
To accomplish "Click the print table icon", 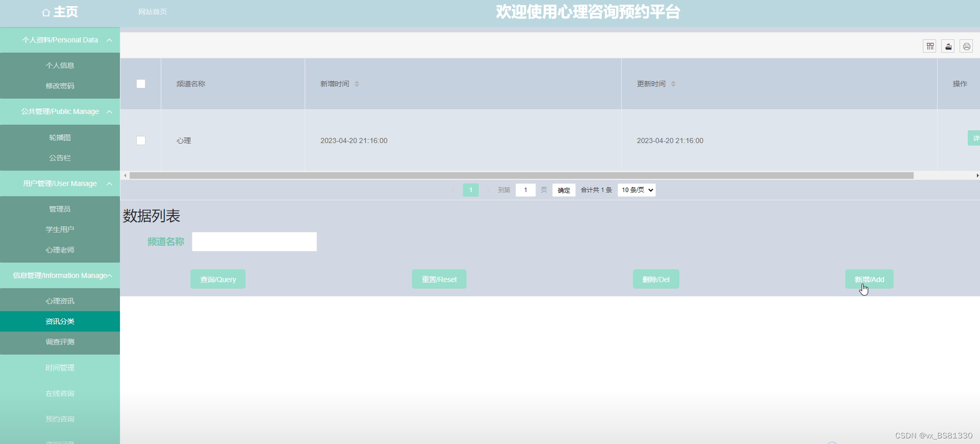I will point(966,46).
